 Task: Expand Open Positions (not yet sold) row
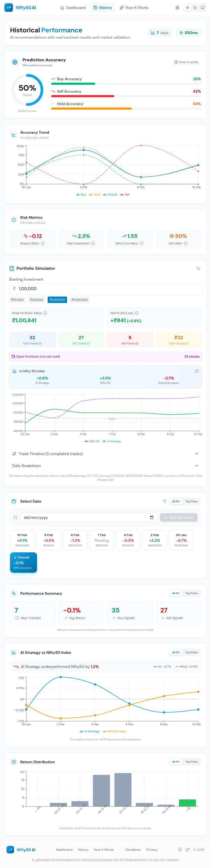pyautogui.click(x=105, y=356)
